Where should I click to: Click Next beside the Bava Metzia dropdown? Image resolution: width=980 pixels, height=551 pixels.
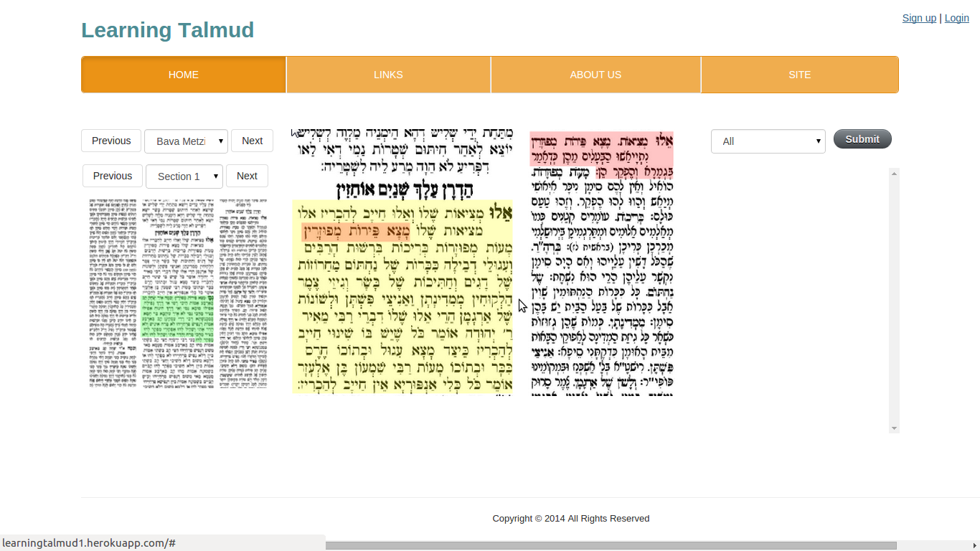tap(252, 141)
